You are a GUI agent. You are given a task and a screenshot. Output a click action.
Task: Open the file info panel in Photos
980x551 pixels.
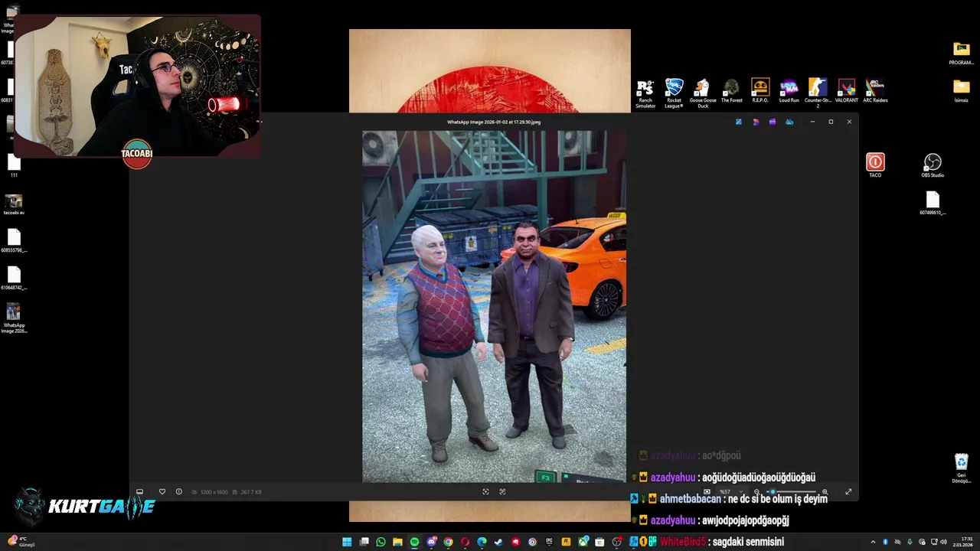click(x=179, y=492)
